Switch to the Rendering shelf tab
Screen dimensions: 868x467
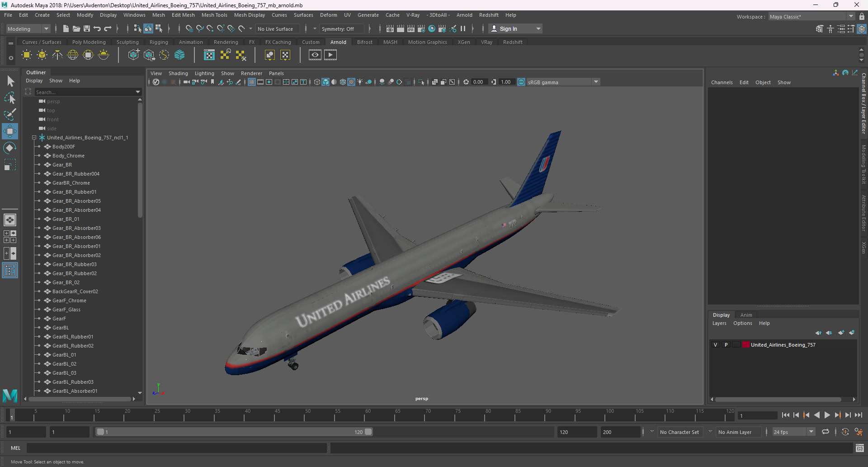pos(226,42)
